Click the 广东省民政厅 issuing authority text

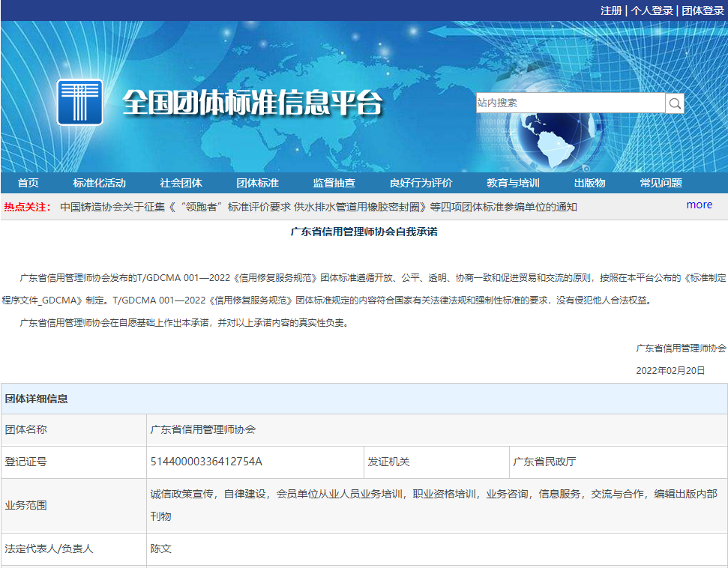pyautogui.click(x=545, y=462)
